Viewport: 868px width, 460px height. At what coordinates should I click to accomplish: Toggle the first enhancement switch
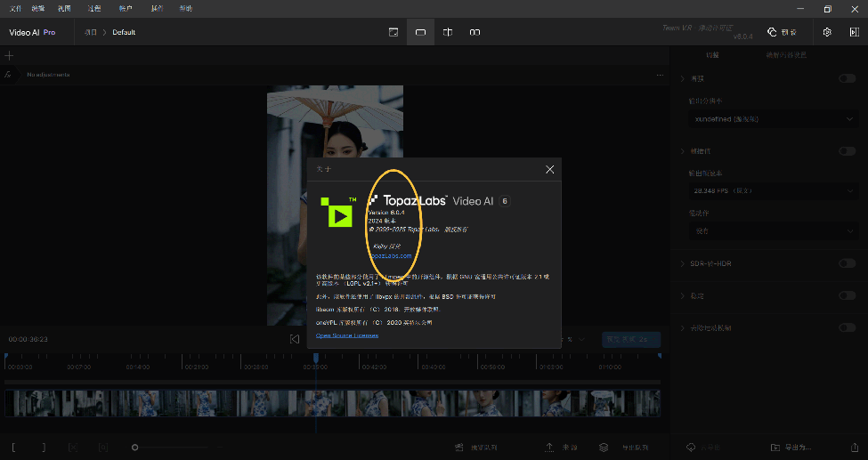(x=847, y=78)
